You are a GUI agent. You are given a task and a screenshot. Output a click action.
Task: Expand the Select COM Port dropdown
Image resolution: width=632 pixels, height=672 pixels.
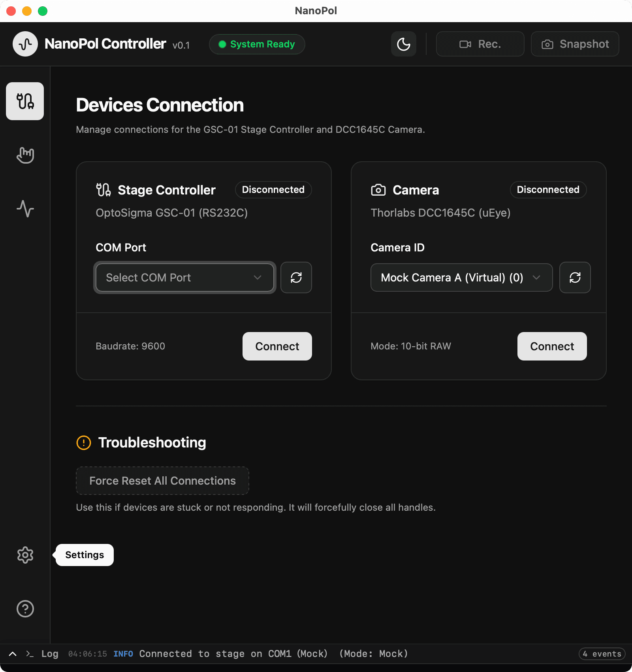click(184, 277)
